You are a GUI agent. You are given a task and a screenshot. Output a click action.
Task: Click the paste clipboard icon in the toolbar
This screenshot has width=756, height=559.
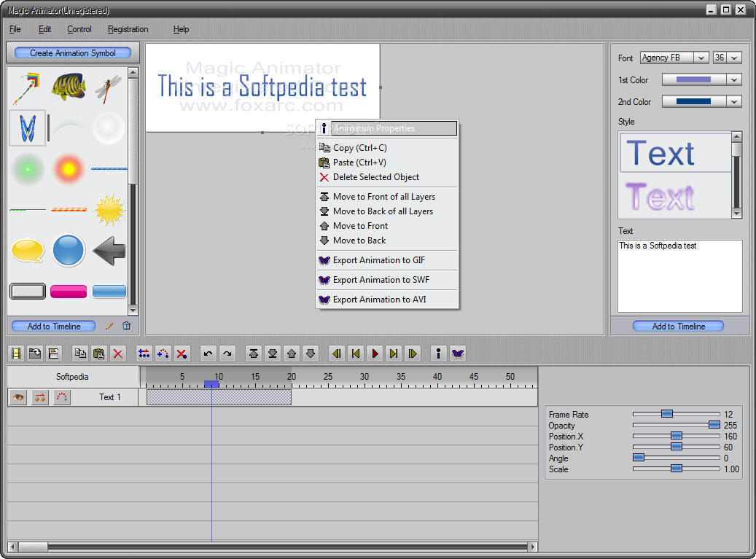pyautogui.click(x=99, y=353)
